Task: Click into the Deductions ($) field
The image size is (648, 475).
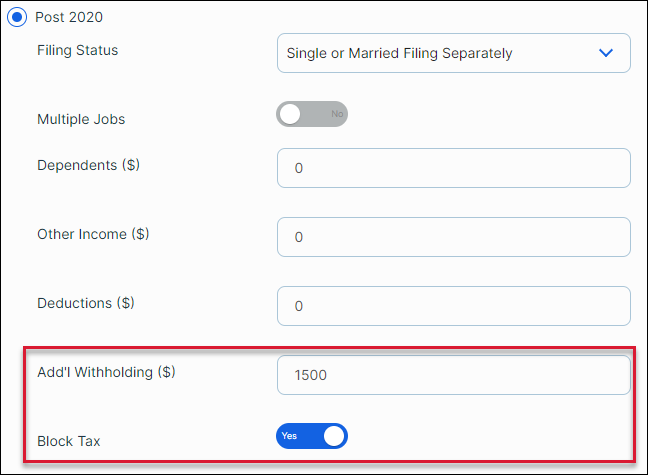Action: pyautogui.click(x=453, y=306)
